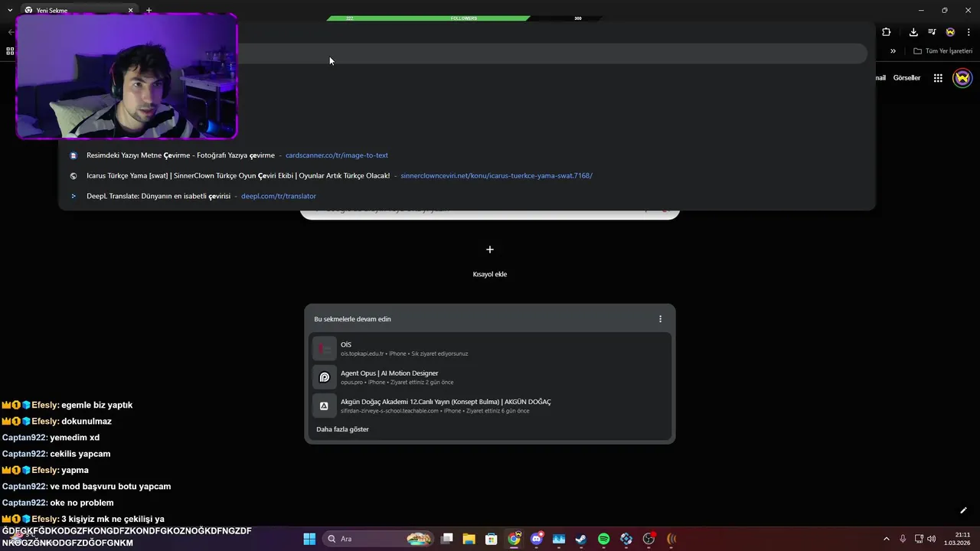Open the media controls music-note icon
This screenshot has height=551, width=980.
[932, 32]
